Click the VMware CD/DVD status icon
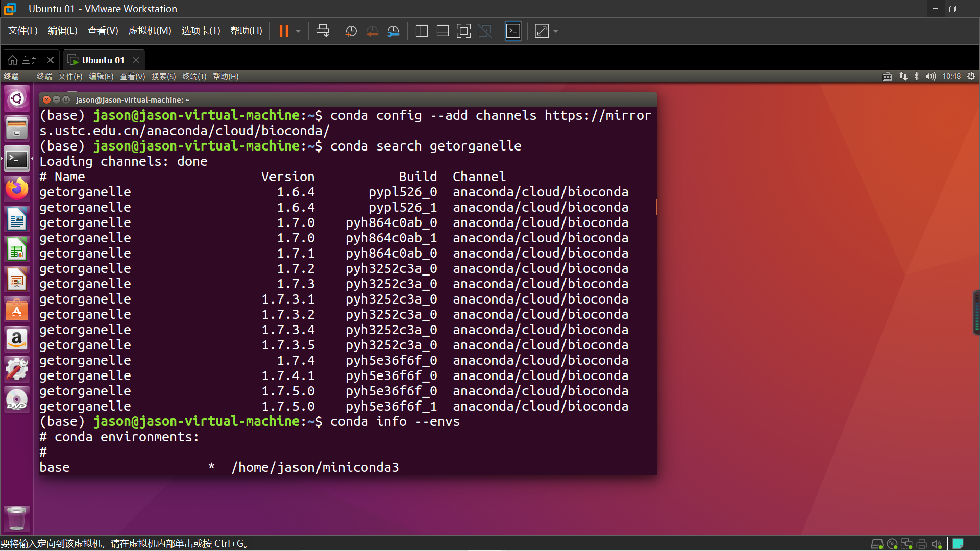980x551 pixels. coord(892,544)
